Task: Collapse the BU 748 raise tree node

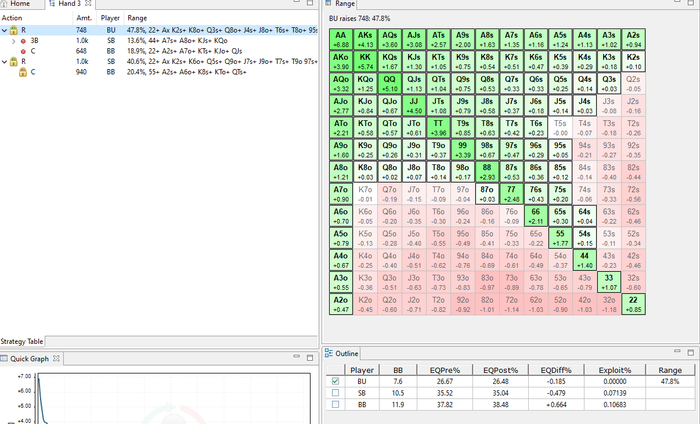Action: click(4, 30)
